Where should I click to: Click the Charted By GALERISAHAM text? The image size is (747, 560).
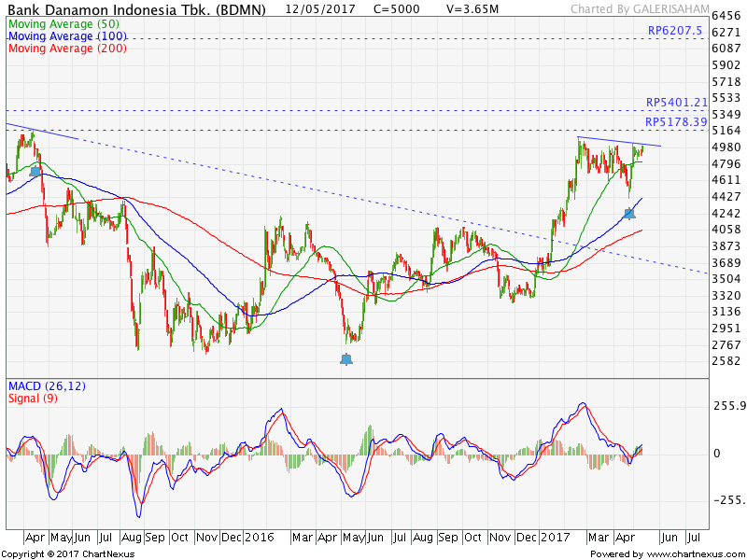click(628, 9)
